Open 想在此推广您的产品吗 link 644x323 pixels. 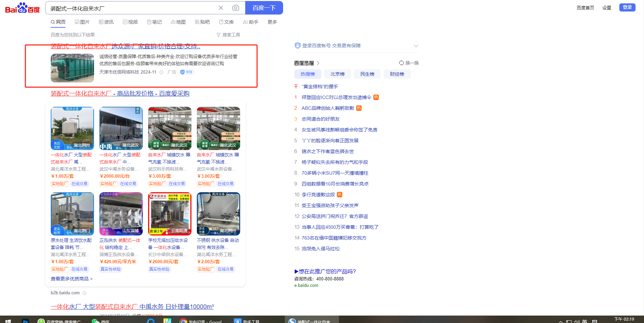tap(325, 271)
